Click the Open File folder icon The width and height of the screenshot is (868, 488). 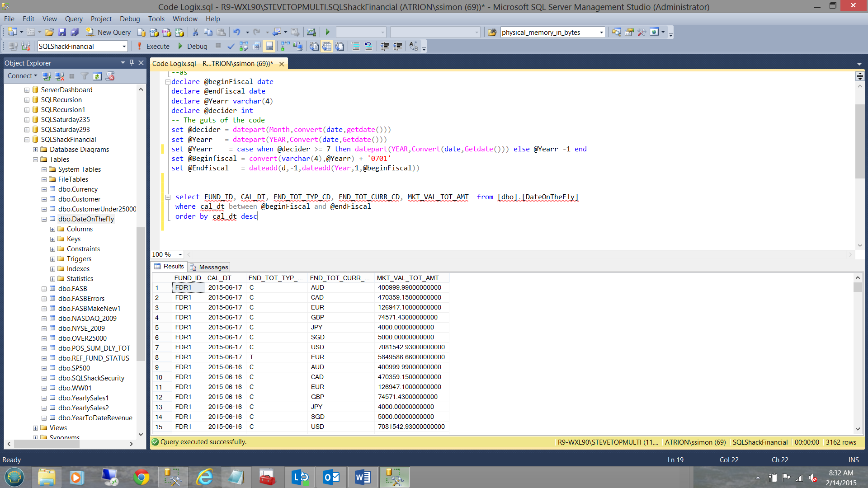49,32
